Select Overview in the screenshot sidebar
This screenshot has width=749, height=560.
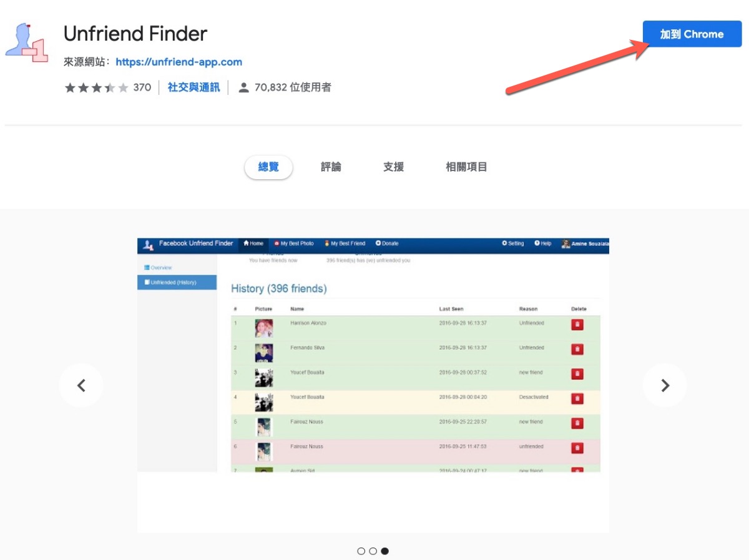(158, 268)
